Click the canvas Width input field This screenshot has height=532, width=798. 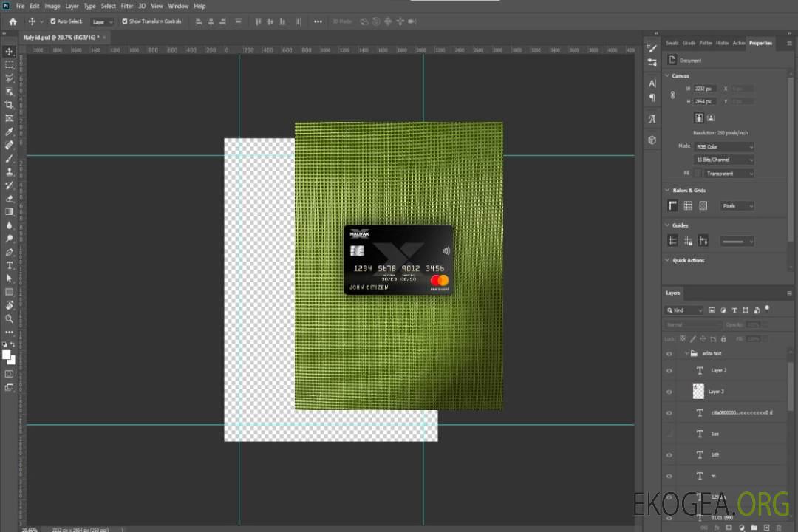point(705,89)
